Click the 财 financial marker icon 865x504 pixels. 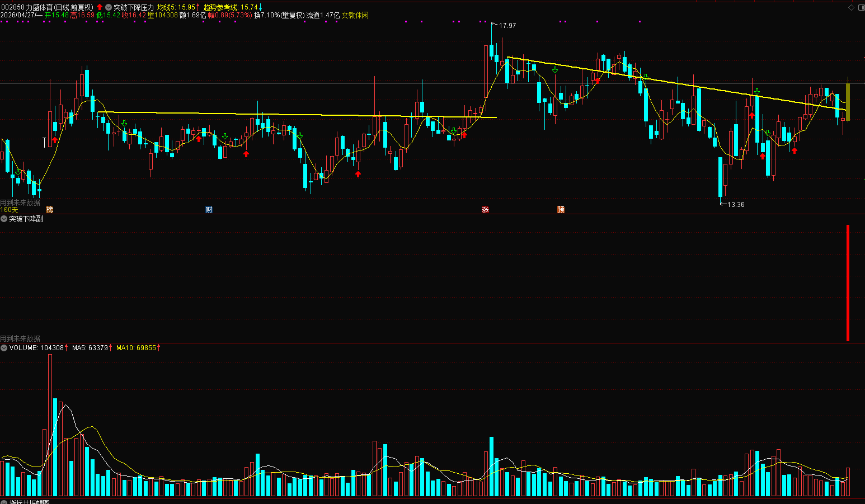point(209,210)
